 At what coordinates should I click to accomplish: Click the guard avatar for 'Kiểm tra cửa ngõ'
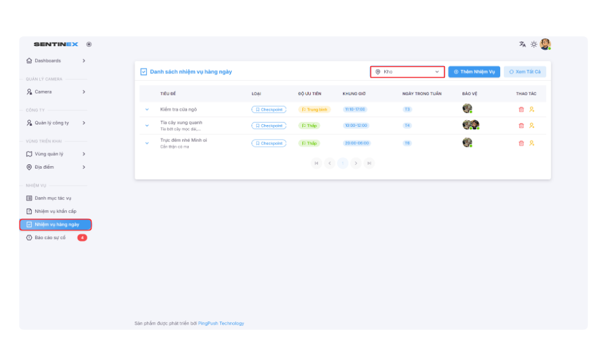click(x=467, y=109)
